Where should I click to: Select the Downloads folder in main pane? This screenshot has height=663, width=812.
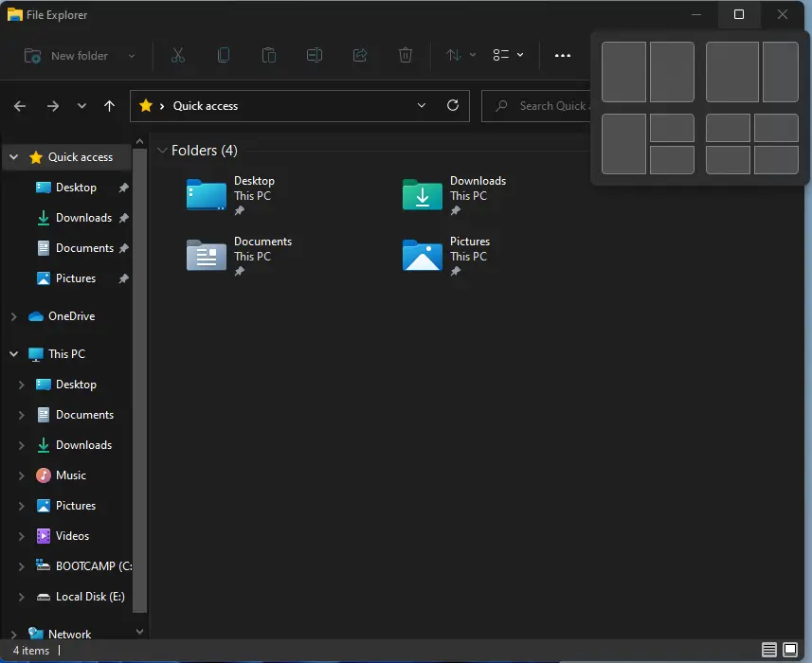(x=454, y=195)
